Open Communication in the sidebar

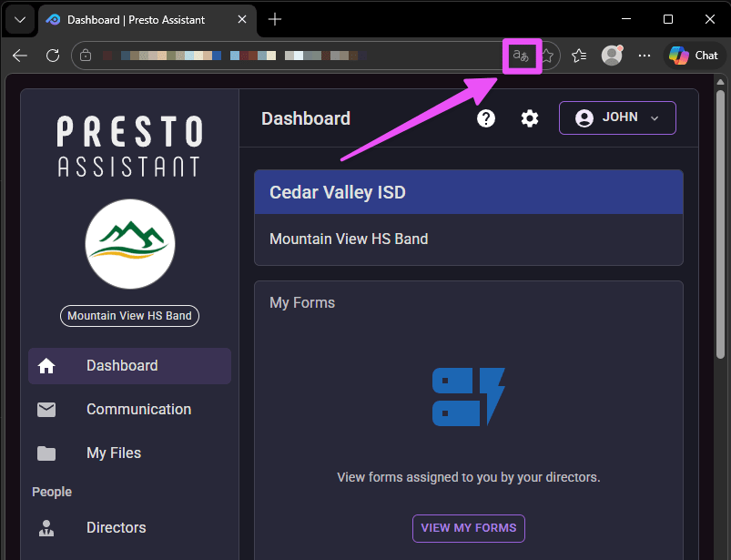[129, 410]
